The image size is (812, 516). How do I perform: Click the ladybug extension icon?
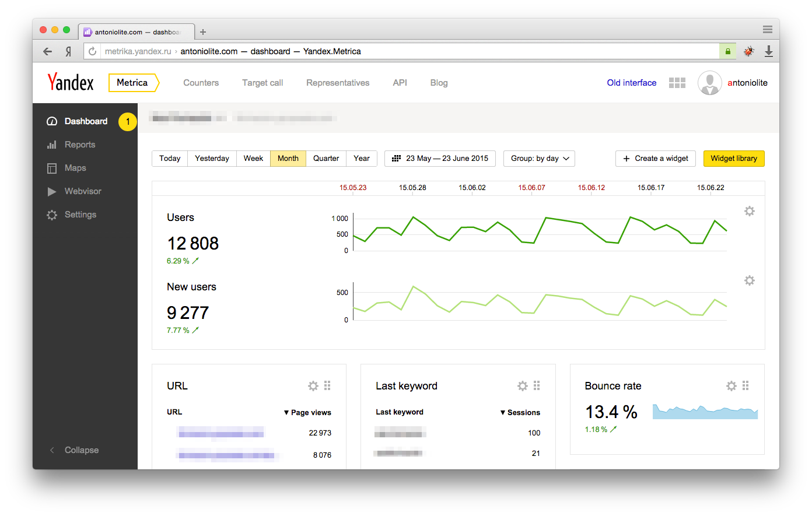pyautogui.click(x=749, y=51)
